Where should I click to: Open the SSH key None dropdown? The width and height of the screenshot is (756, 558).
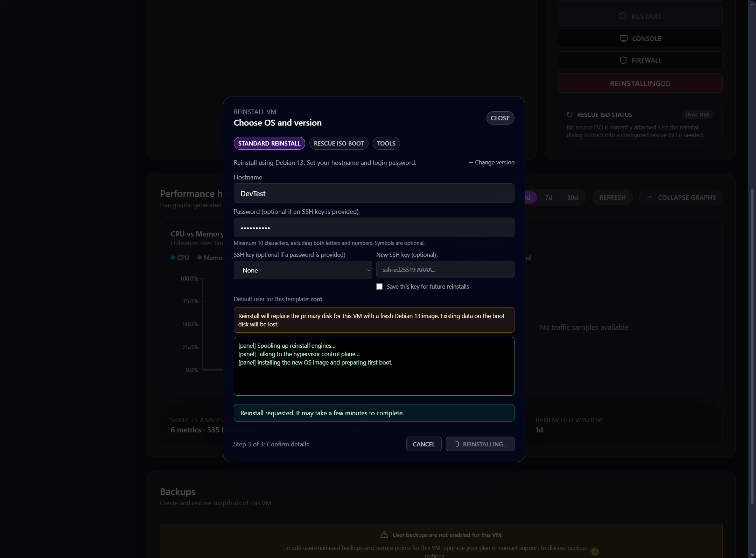point(302,270)
